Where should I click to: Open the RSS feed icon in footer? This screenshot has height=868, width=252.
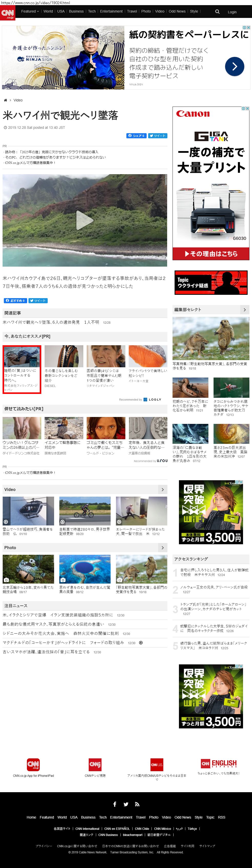pos(137,804)
